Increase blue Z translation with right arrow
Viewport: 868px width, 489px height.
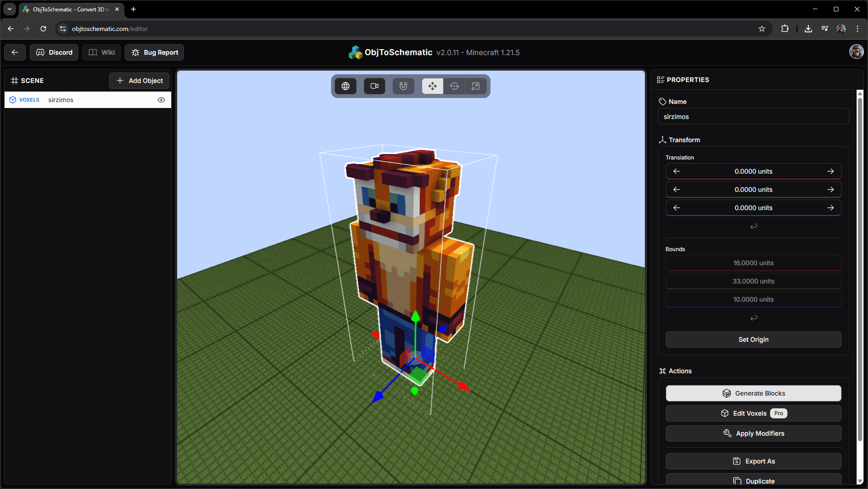[831, 208]
